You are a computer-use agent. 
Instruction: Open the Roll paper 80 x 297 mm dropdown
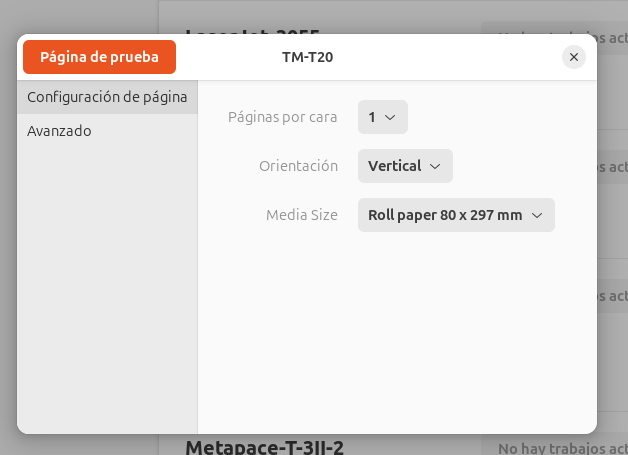click(x=456, y=215)
